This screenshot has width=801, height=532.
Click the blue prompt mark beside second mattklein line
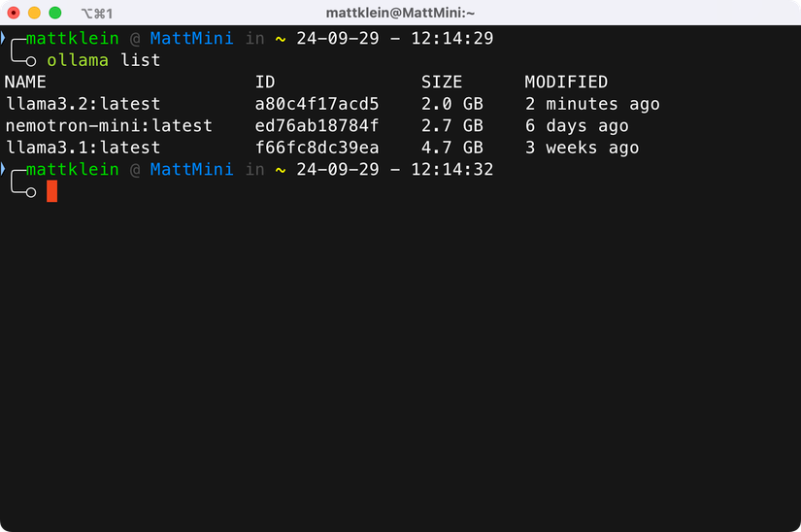click(x=3, y=169)
